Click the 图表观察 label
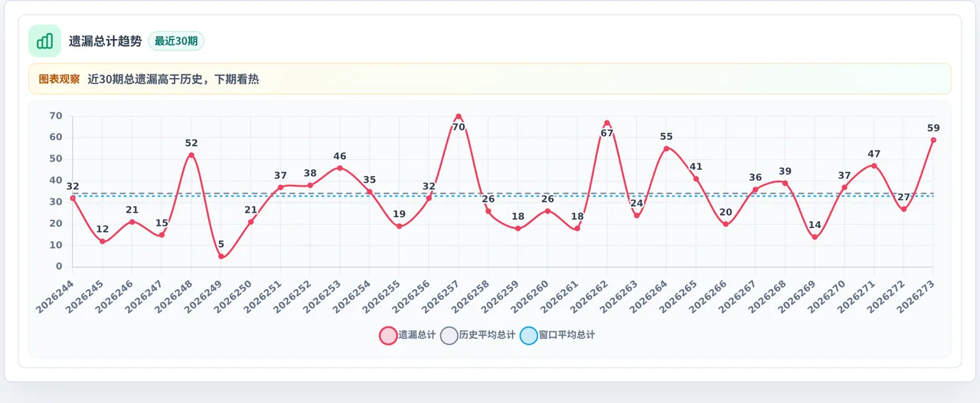This screenshot has height=403, width=980. coord(59,79)
